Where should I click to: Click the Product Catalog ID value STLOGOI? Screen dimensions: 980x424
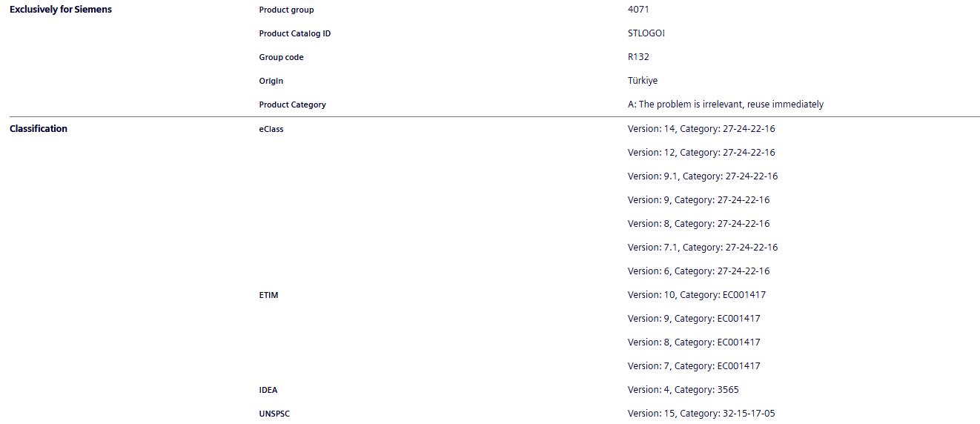tap(646, 33)
